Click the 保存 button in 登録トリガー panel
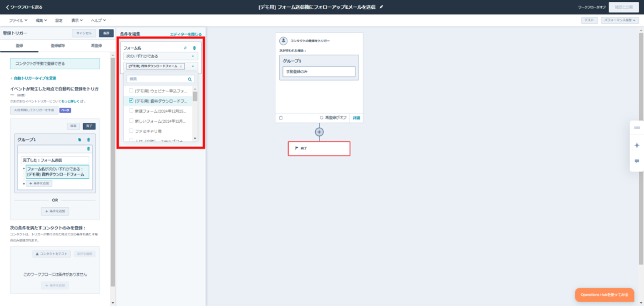Image resolution: width=644 pixels, height=306 pixels. (x=106, y=33)
